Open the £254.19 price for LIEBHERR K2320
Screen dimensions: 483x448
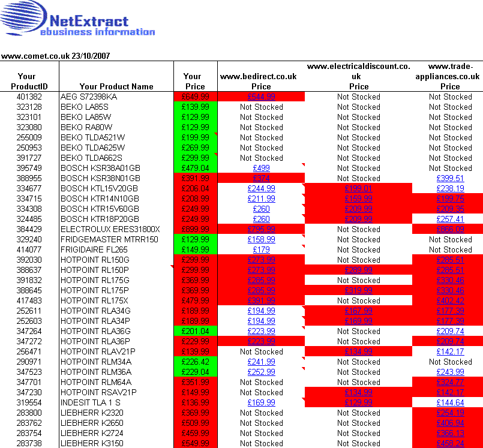pyautogui.click(x=450, y=413)
